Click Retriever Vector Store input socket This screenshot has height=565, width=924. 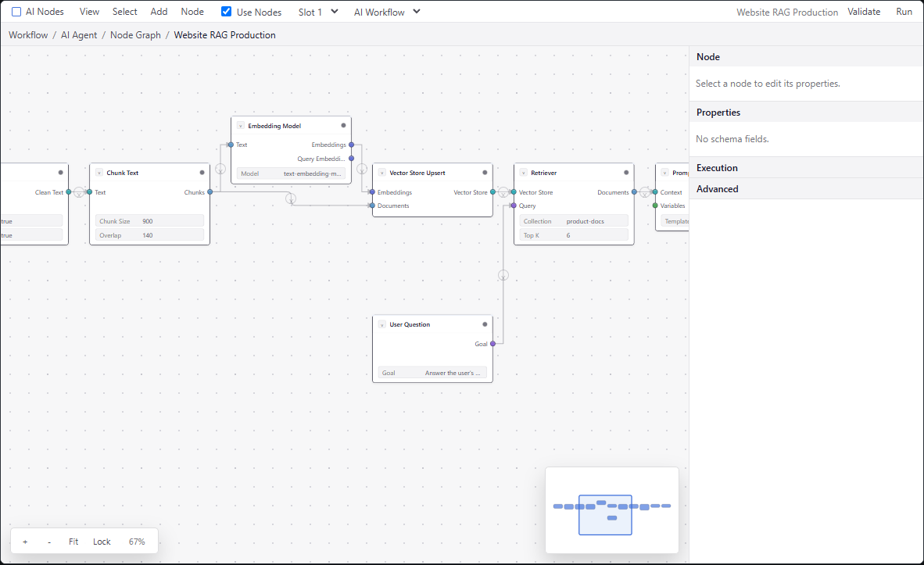(x=514, y=192)
